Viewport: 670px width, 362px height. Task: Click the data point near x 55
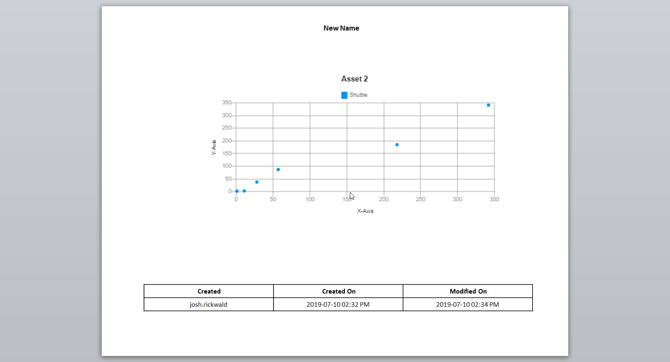coord(278,170)
